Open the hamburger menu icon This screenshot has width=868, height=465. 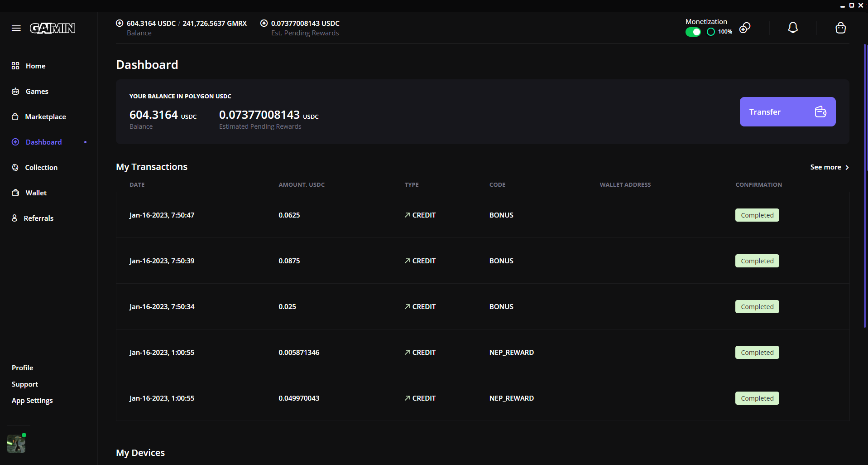[x=16, y=28]
